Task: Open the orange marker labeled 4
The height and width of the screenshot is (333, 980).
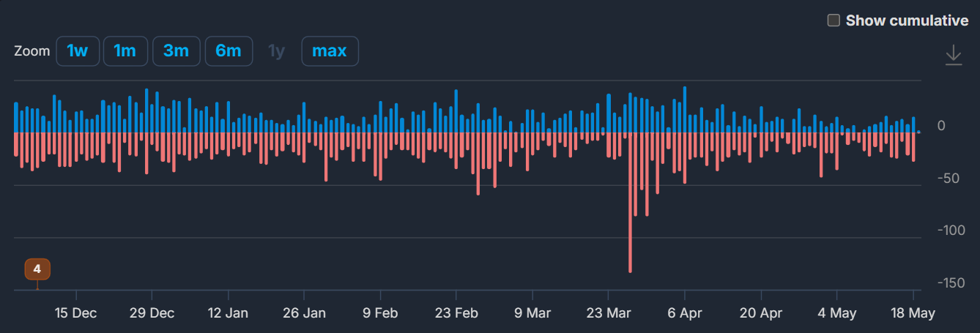Action: [37, 269]
